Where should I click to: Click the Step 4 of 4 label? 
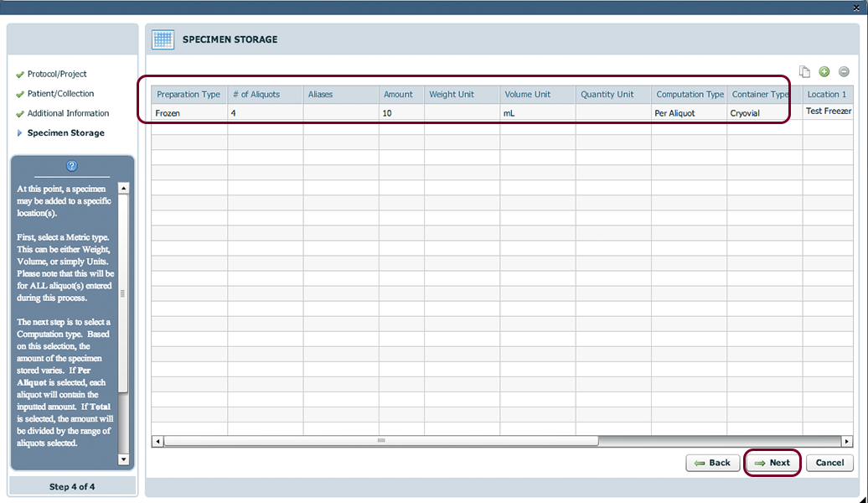(72, 487)
